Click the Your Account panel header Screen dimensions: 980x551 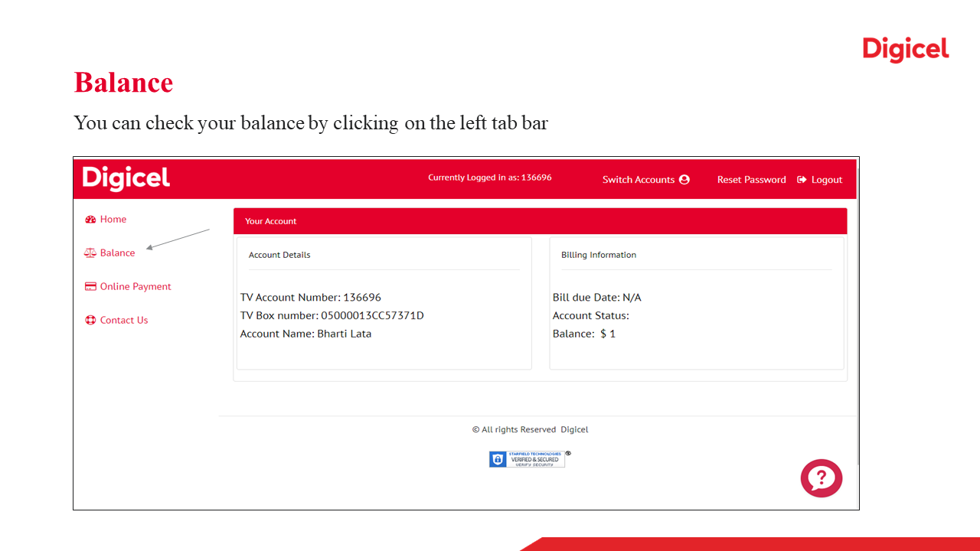coord(541,221)
